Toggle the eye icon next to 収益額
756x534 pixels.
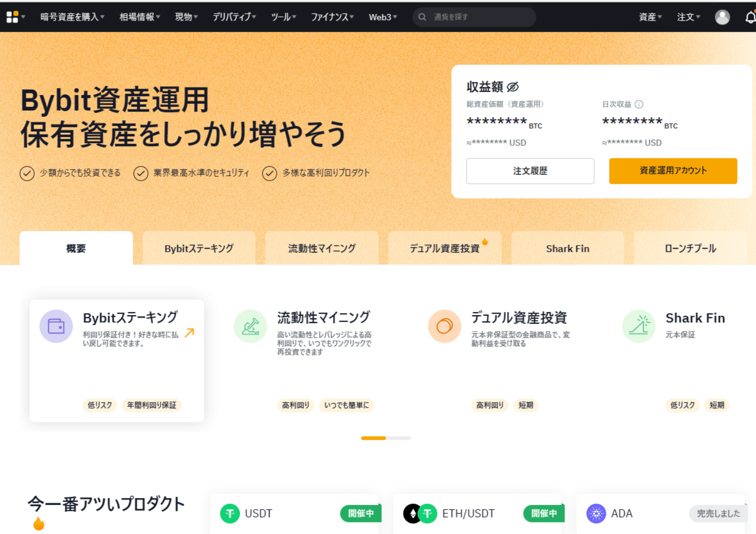(x=513, y=87)
